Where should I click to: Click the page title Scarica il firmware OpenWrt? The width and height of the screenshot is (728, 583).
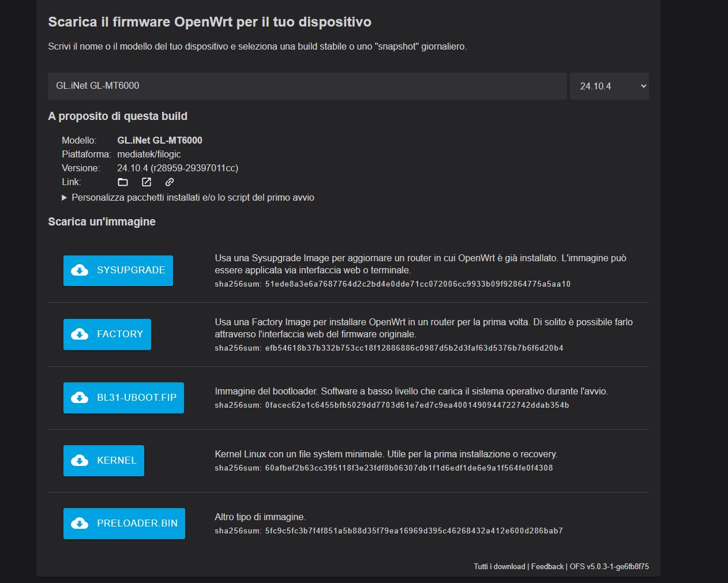pyautogui.click(x=209, y=22)
